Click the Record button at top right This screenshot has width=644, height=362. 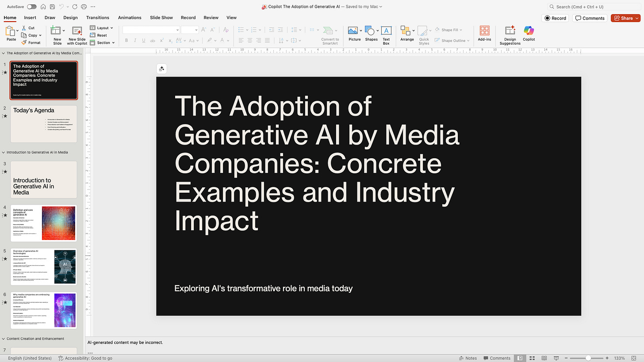click(555, 18)
